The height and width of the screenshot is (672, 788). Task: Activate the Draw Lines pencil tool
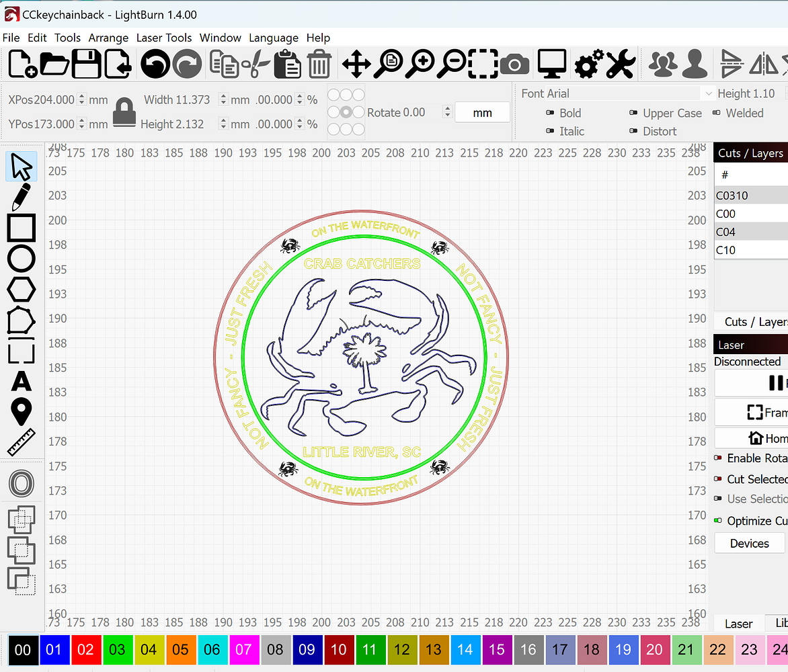pyautogui.click(x=20, y=195)
